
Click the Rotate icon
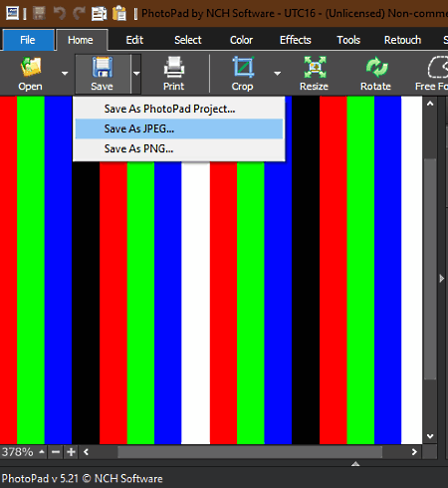(x=376, y=67)
